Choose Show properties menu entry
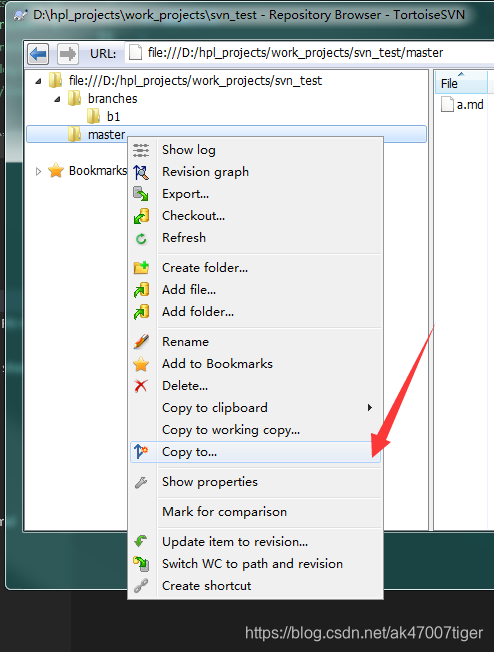The image size is (494, 652). 255,482
